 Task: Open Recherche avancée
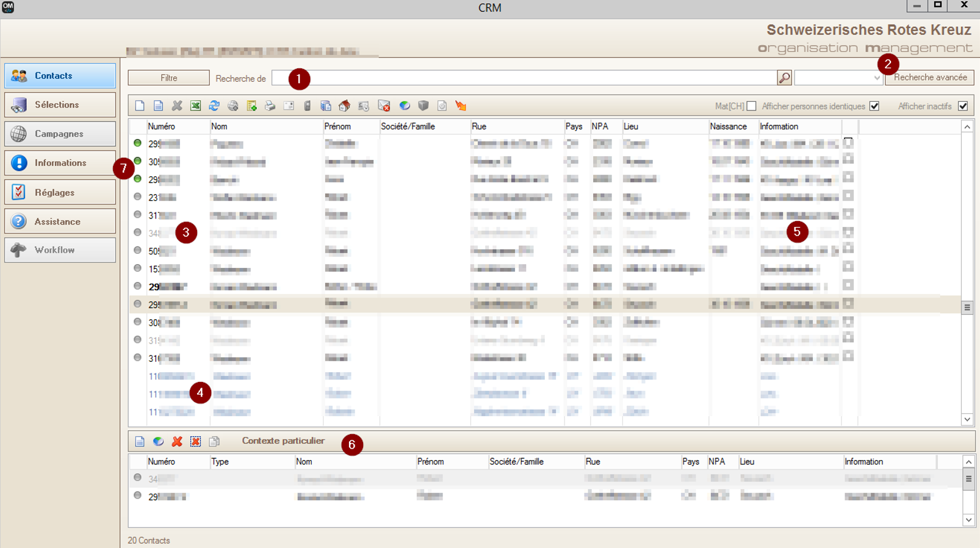930,78
